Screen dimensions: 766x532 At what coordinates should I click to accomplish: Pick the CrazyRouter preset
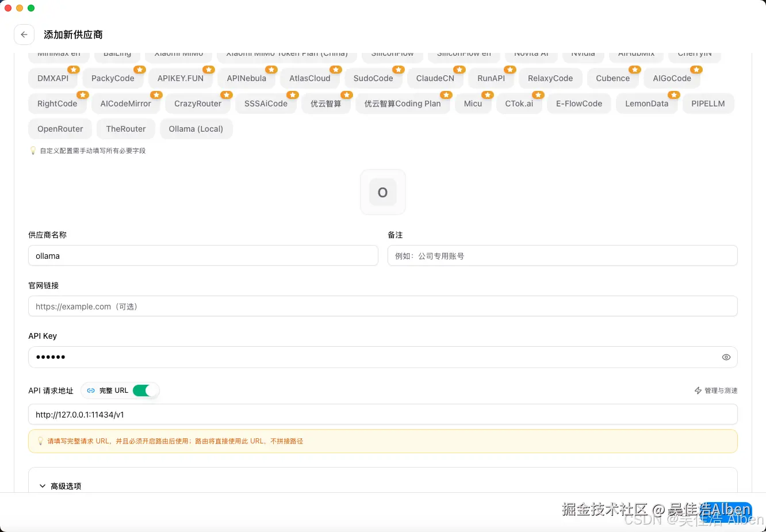(198, 104)
